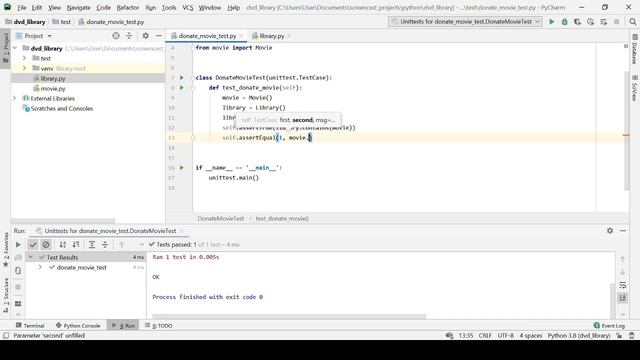
Task: Click the locate/scroll from source icon in Project panel
Action: click(x=116, y=36)
